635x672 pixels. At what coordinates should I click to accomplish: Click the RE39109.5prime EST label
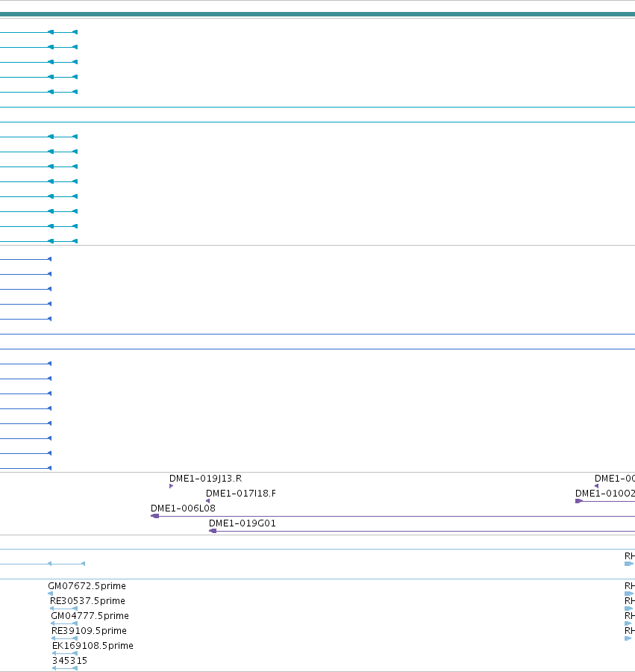click(89, 631)
